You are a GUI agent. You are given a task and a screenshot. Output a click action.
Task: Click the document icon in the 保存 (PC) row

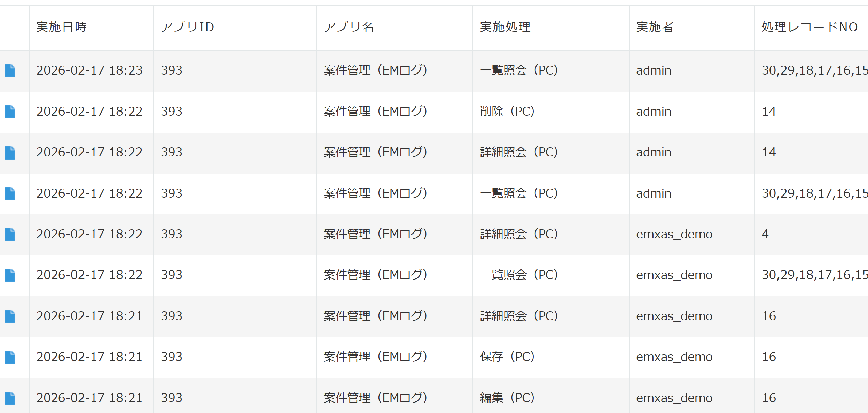[x=9, y=357]
